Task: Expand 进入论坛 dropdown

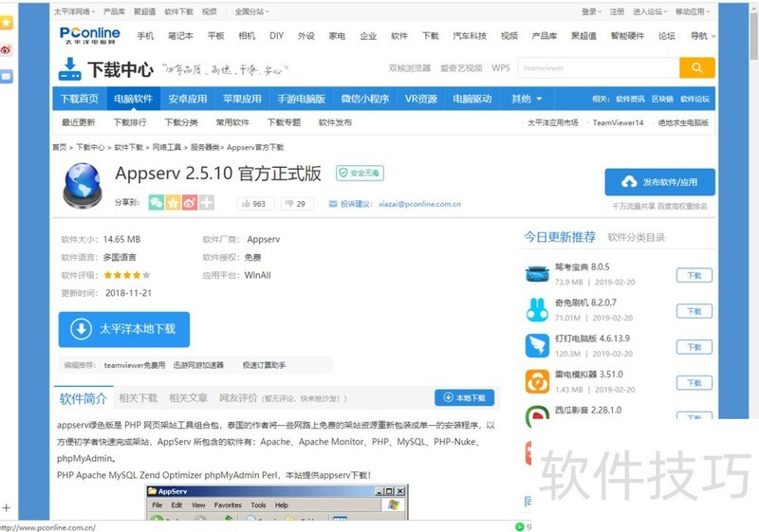Action: (650, 11)
